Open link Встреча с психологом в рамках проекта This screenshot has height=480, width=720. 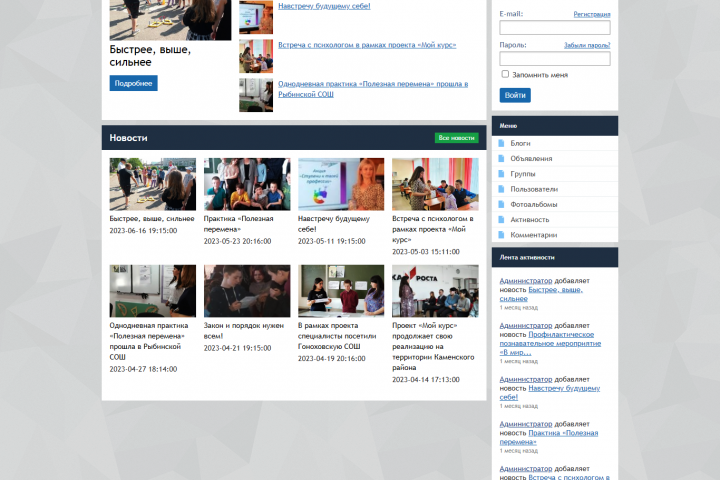click(x=367, y=45)
